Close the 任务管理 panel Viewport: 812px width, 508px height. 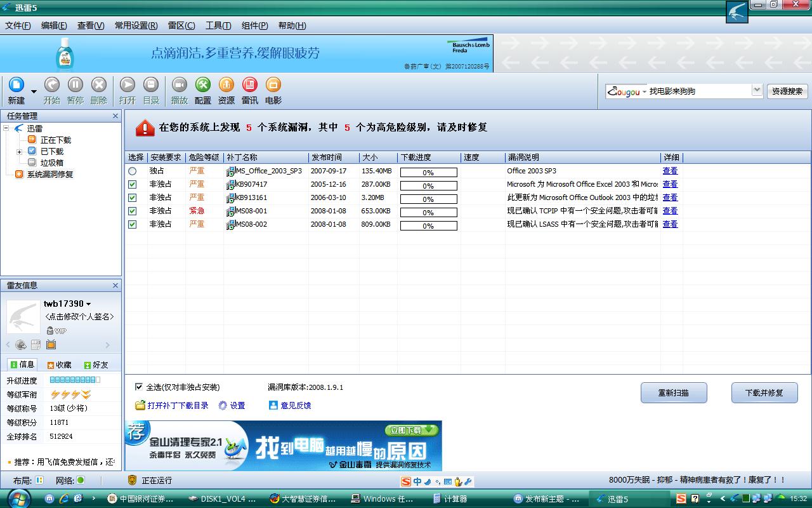[115, 116]
